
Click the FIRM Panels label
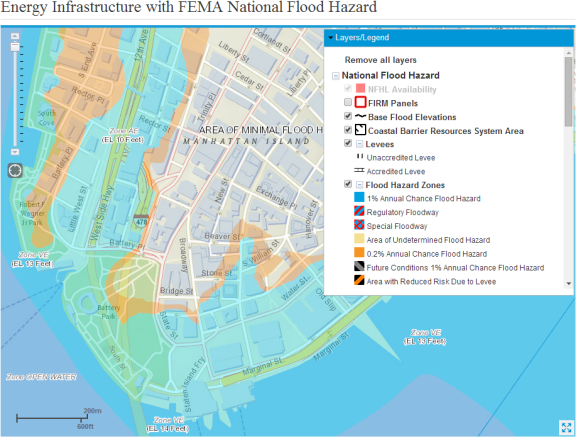point(393,104)
